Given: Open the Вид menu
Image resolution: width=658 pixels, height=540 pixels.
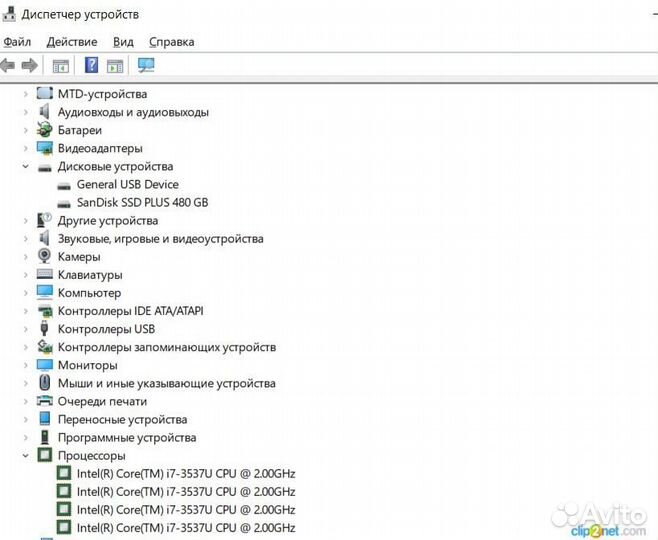Looking at the screenshot, I should (123, 42).
